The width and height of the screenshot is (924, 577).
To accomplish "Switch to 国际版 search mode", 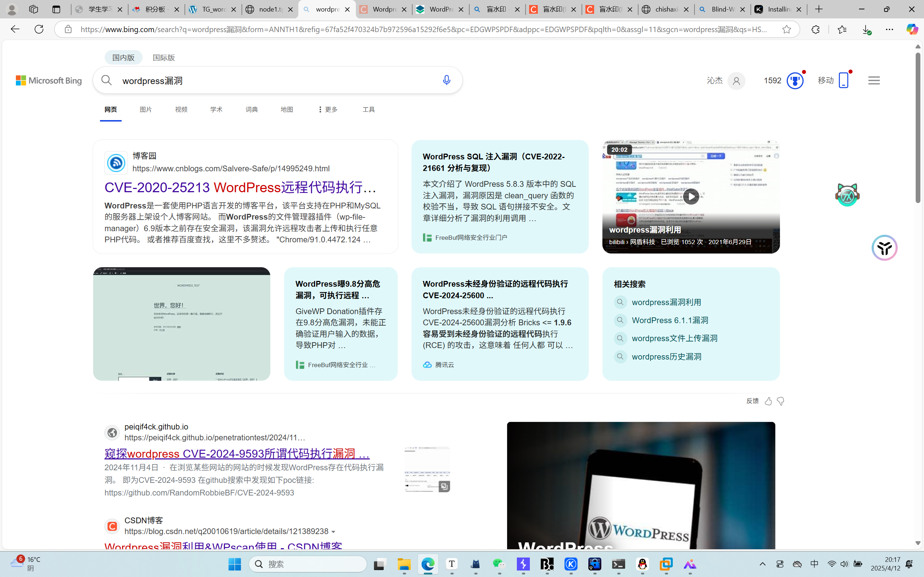I will pyautogui.click(x=164, y=58).
